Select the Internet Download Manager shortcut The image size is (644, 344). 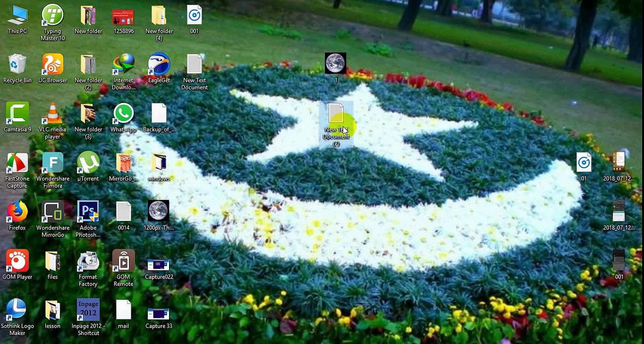pos(124,72)
